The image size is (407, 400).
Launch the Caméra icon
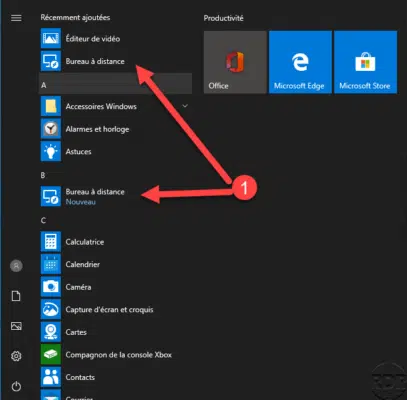coord(51,287)
